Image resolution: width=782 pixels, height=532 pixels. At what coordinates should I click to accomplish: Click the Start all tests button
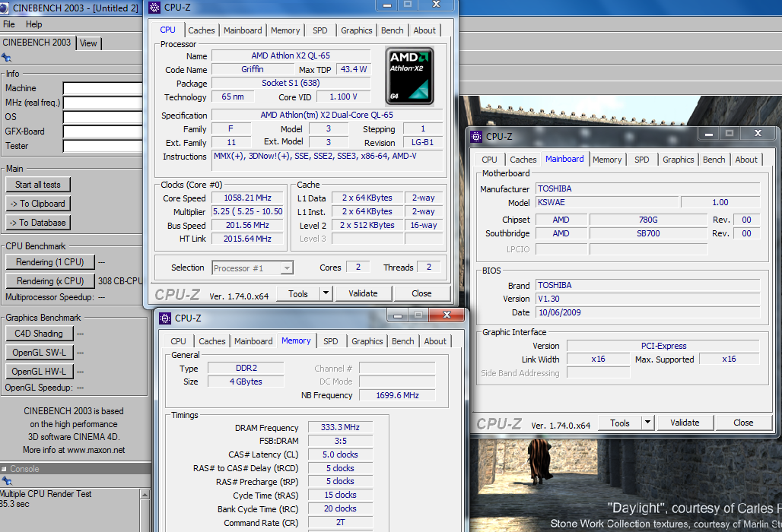(38, 185)
